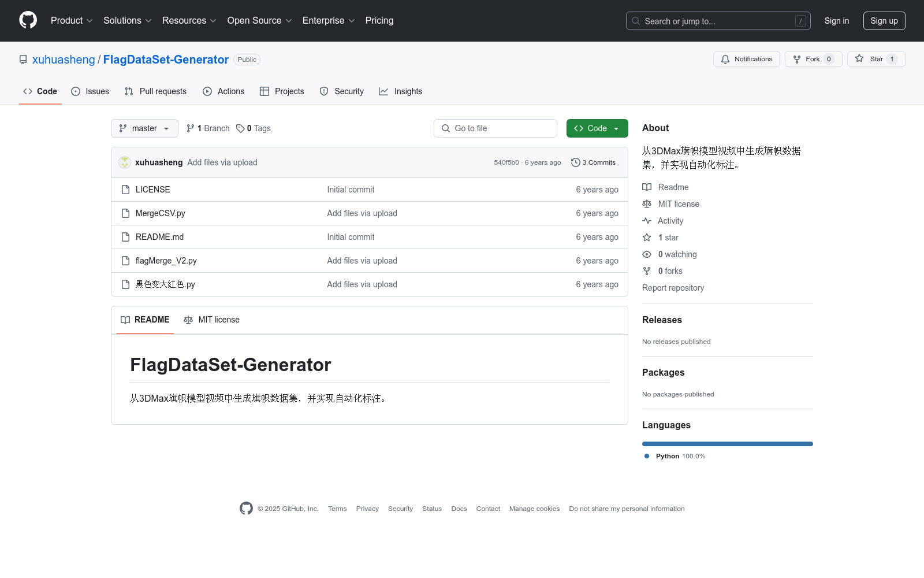The height and width of the screenshot is (578, 924).
Task: Open the Terms footer link
Action: click(x=337, y=509)
